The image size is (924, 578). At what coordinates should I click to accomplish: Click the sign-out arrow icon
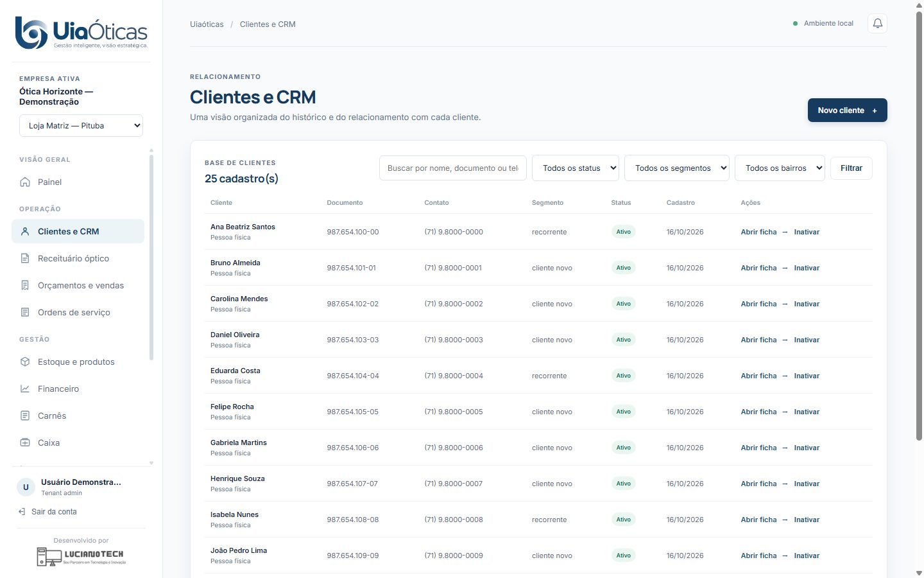(x=22, y=512)
